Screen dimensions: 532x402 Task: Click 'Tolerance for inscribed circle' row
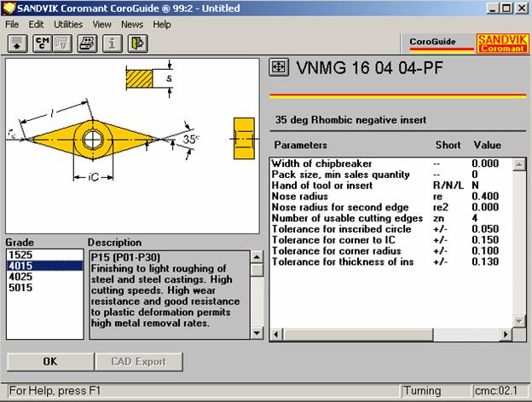coord(390,229)
